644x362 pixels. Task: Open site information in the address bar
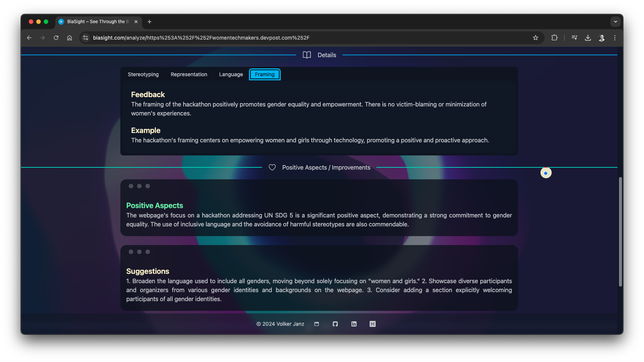click(x=86, y=38)
